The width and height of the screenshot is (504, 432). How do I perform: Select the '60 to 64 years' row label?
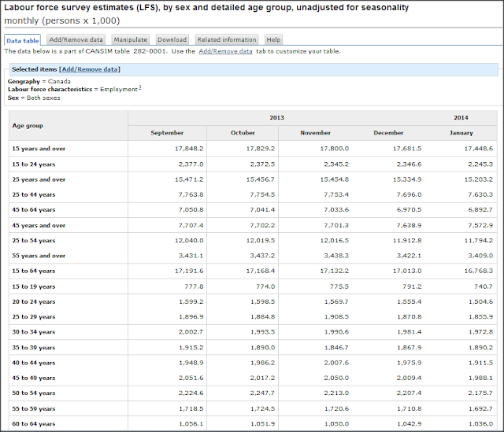pos(34,423)
